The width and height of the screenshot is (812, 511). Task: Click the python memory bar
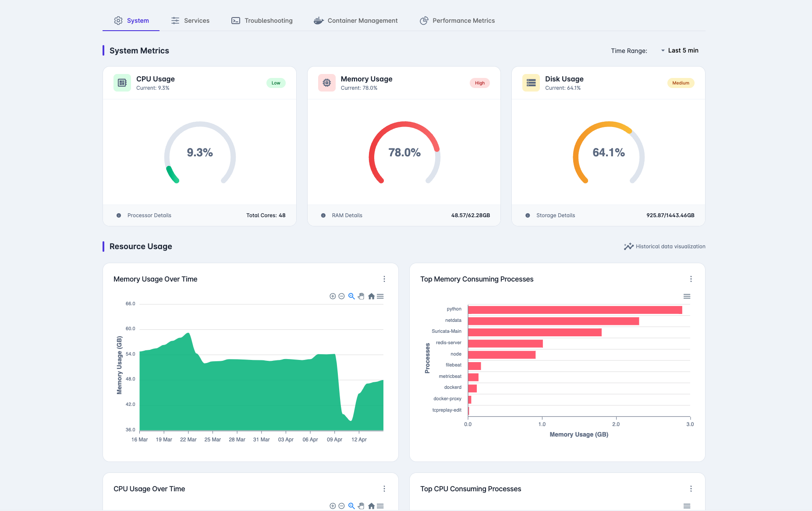click(575, 310)
